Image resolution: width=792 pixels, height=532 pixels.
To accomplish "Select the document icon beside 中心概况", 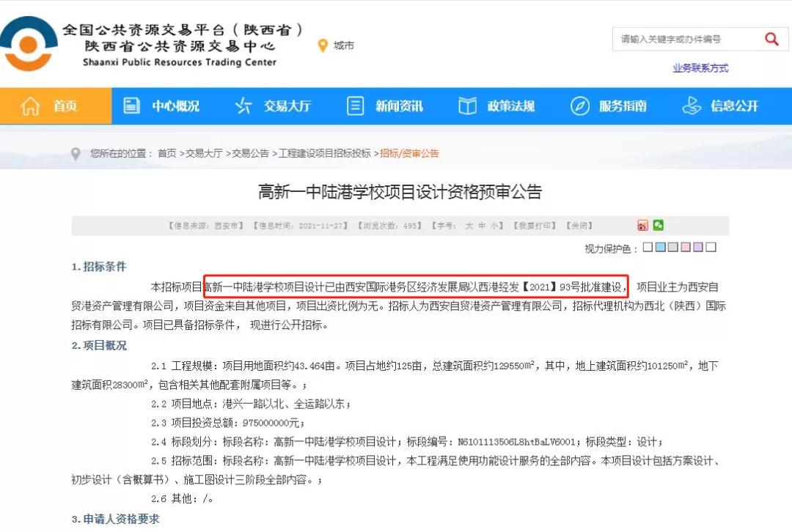I will coord(132,105).
